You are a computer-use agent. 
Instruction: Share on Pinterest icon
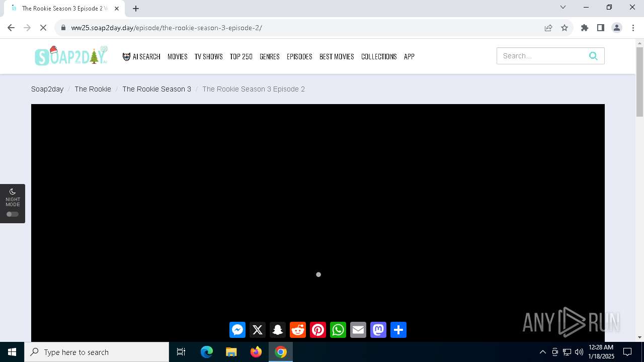[318, 330]
